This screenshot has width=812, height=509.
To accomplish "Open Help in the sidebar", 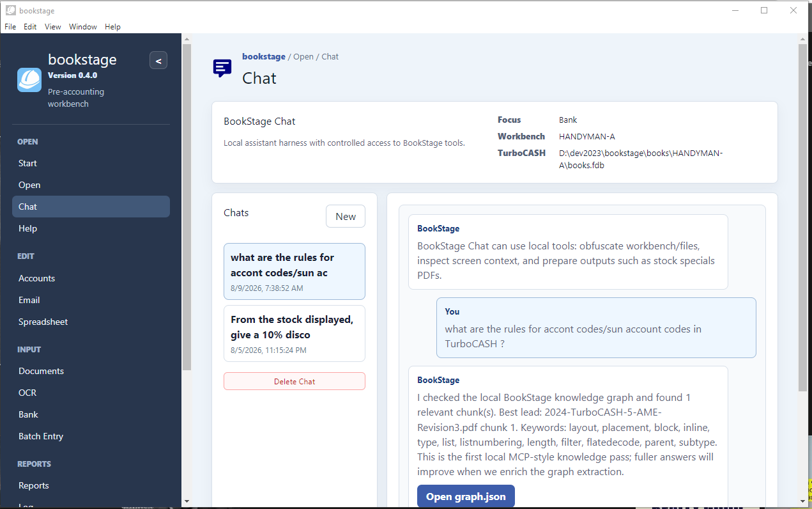I will 91,228.
